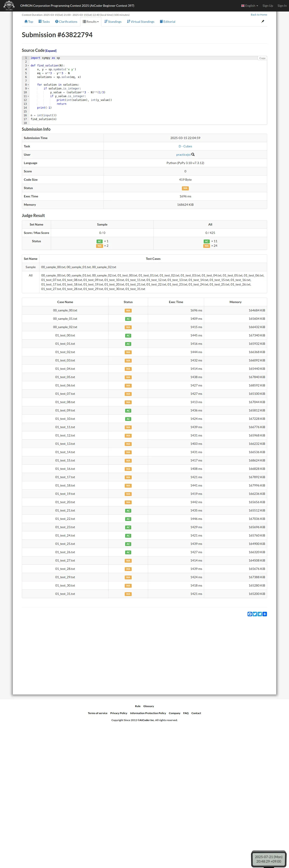289x868 pixels.
Task: Pin the contest navigation with the pushpin icon
Action: (x=263, y=21)
